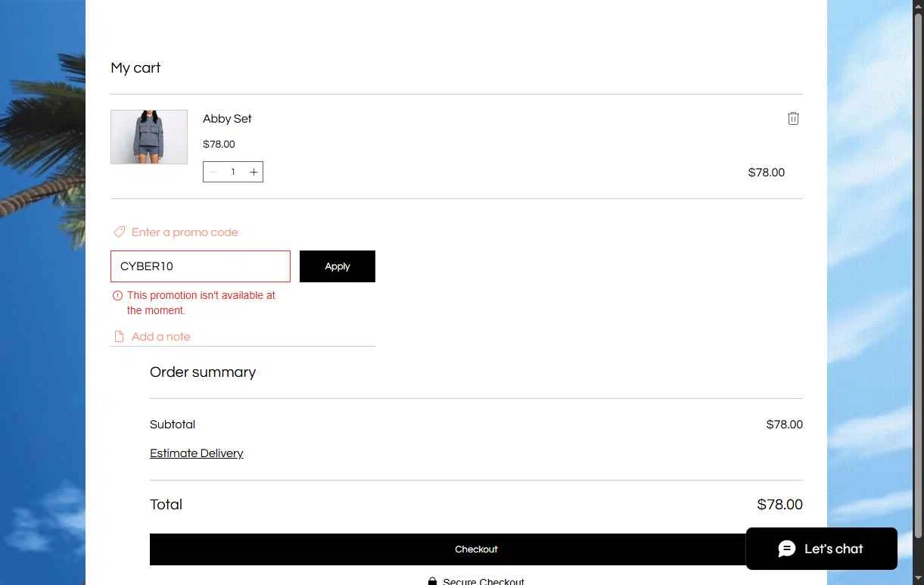Viewport: 924px width, 585px height.
Task: Click the promo code tag icon
Action: [x=119, y=232]
